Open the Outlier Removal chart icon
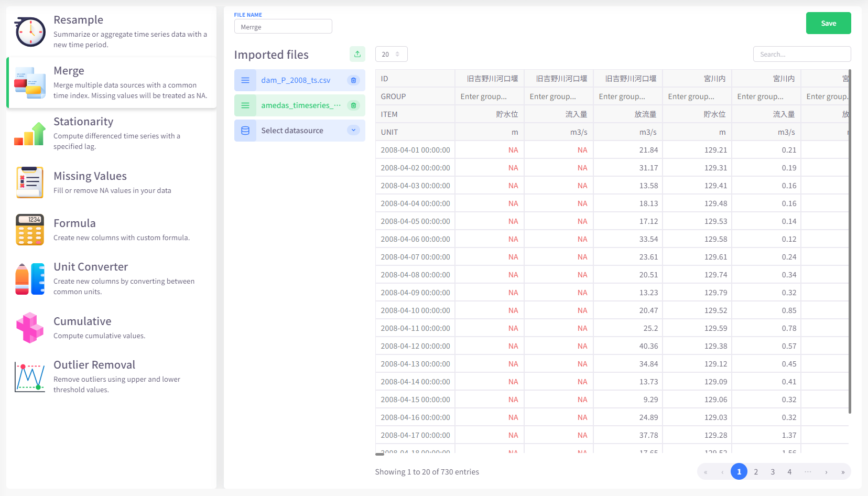The image size is (868, 496). click(30, 377)
